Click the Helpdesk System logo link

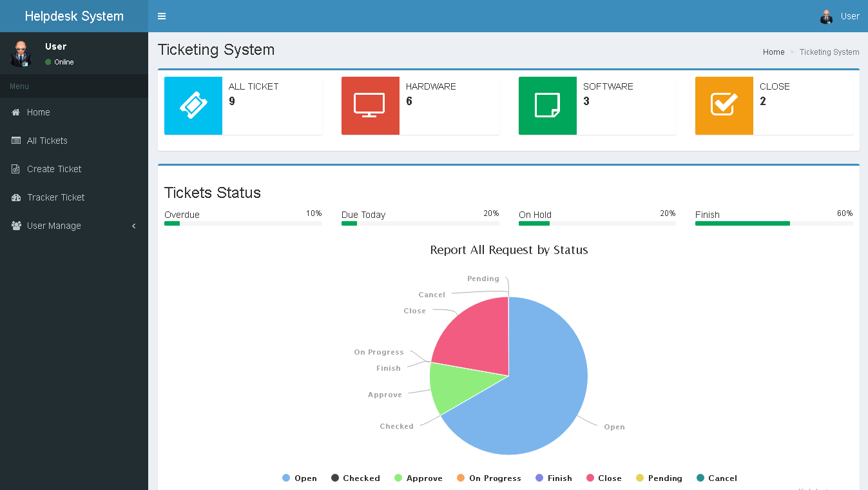pos(74,16)
